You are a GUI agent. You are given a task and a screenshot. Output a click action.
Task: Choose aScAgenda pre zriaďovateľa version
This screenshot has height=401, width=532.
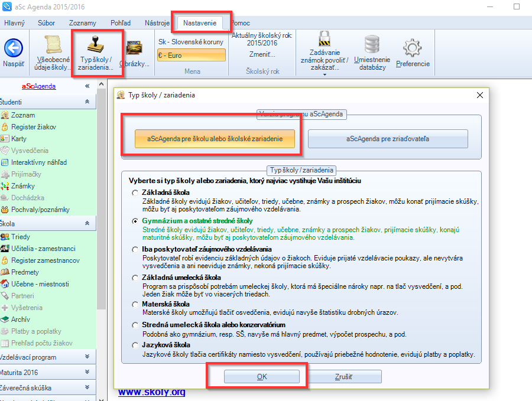point(388,139)
